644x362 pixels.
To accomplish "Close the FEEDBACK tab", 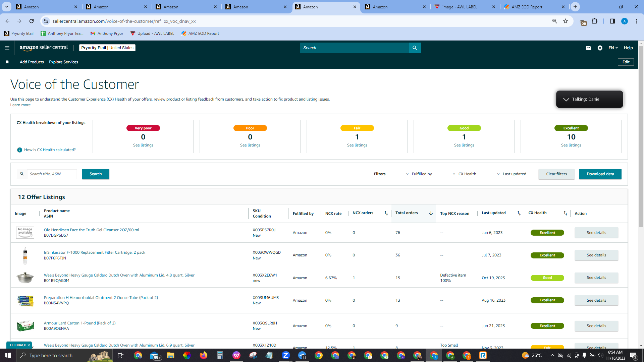I will click(29, 345).
